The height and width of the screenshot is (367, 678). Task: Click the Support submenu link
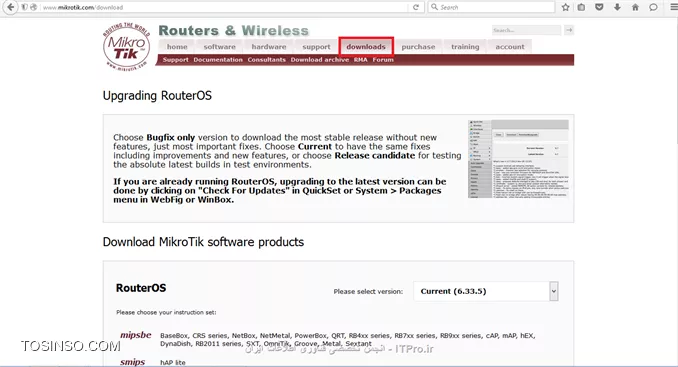coord(176,60)
